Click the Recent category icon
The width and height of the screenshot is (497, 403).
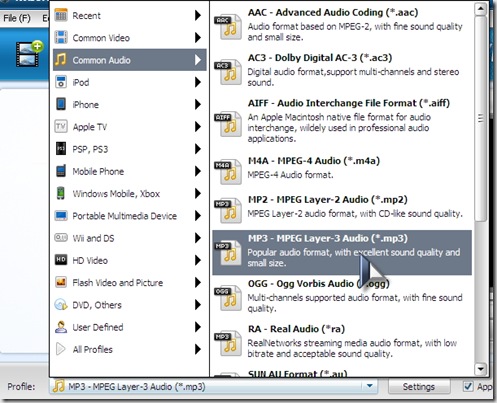pos(61,15)
